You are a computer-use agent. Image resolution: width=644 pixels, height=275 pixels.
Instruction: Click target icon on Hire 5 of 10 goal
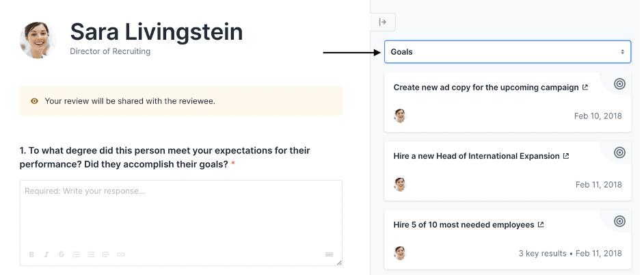click(x=619, y=221)
